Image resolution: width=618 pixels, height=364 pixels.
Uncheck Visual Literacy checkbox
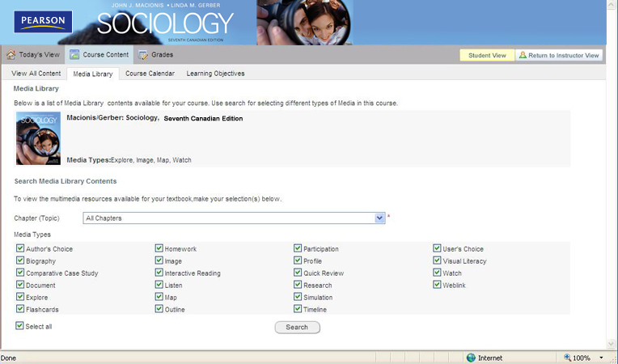(x=437, y=260)
